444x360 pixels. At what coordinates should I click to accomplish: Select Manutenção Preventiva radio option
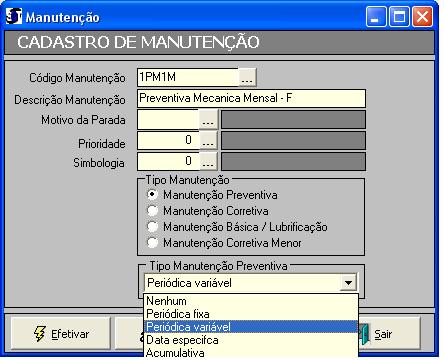click(x=152, y=195)
